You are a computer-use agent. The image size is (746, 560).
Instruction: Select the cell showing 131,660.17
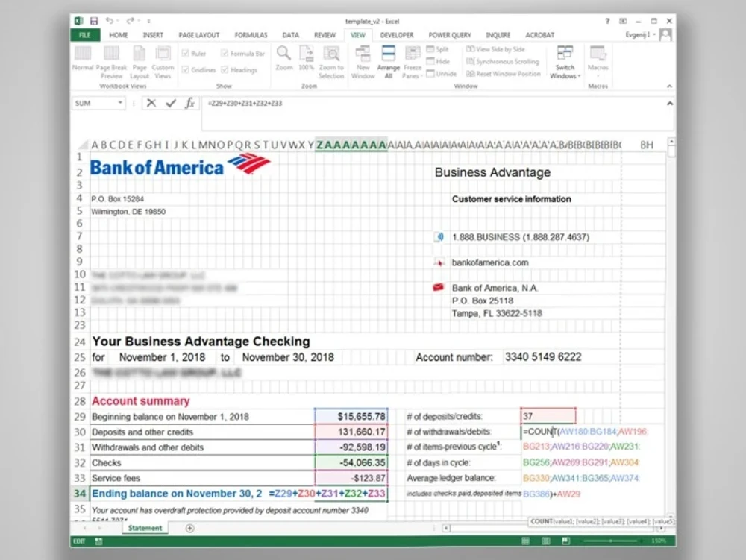351,432
